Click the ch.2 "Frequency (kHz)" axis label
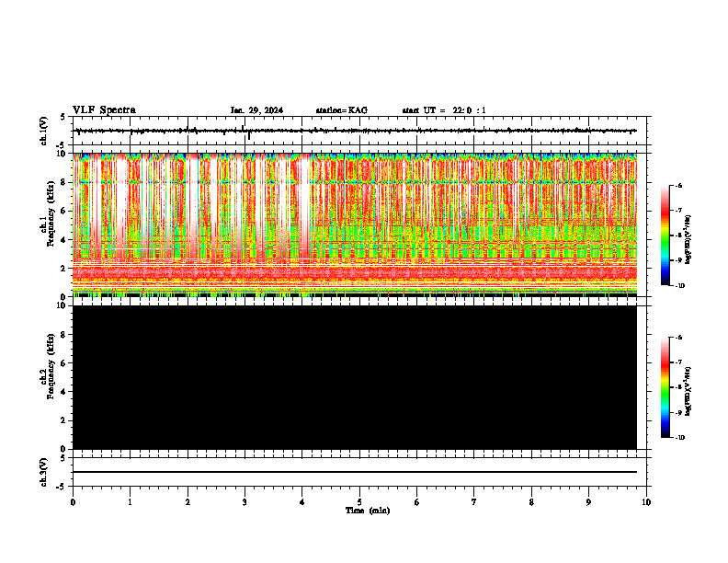The height and width of the screenshot is (563, 728). point(51,366)
